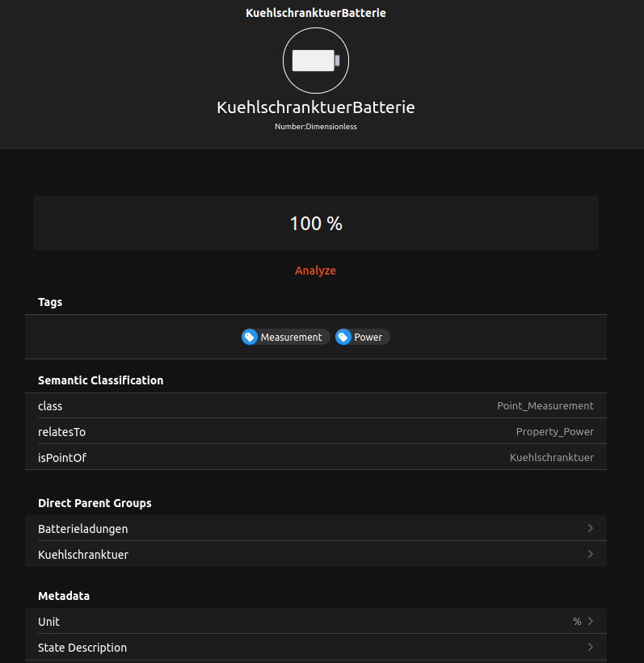
Task: Open the Batterieladungen parent group
Action: point(83,529)
